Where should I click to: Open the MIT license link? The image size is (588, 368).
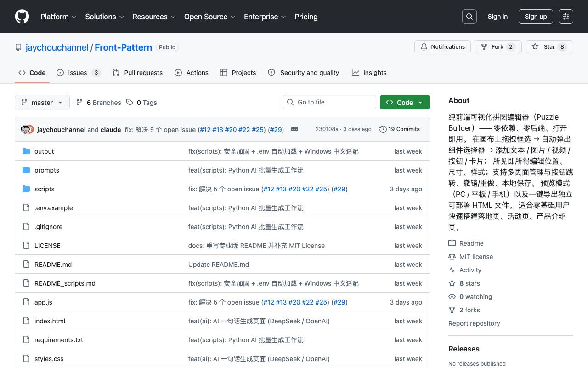click(471, 257)
